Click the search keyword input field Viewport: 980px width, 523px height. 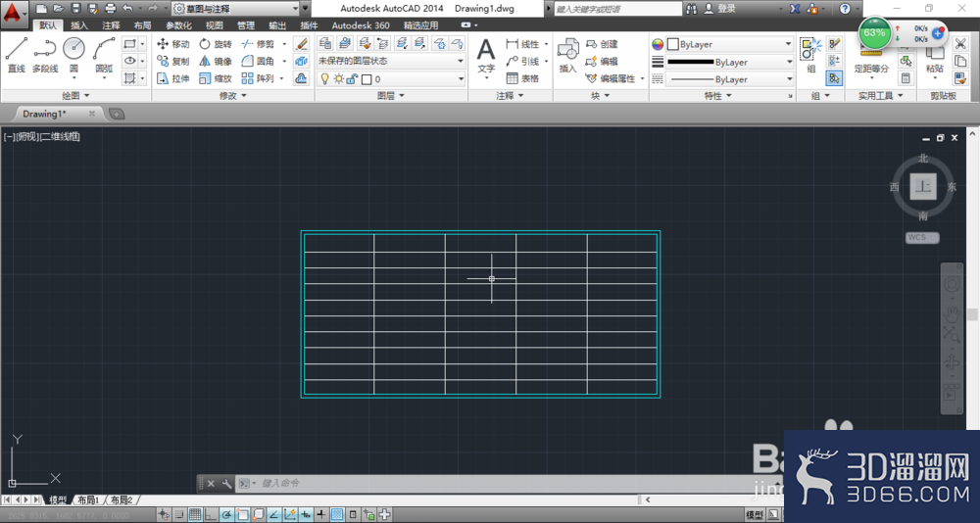617,9
